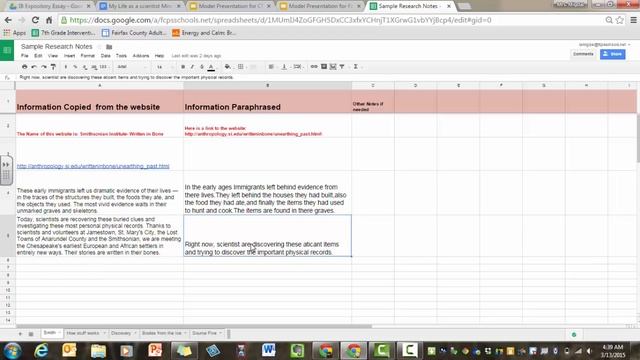
Task: Toggle Italic formatting
Action: pyautogui.click(x=192, y=67)
